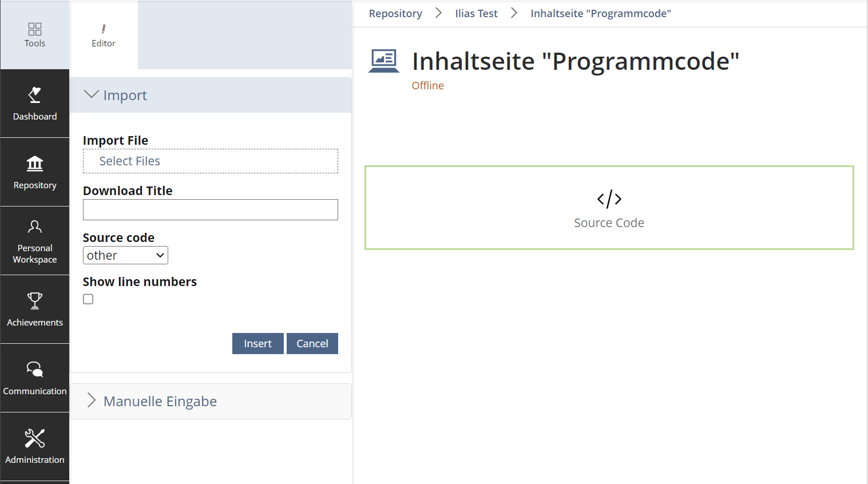Navigate to Ilias Test breadcrumb
This screenshot has height=484, width=868.
point(476,13)
